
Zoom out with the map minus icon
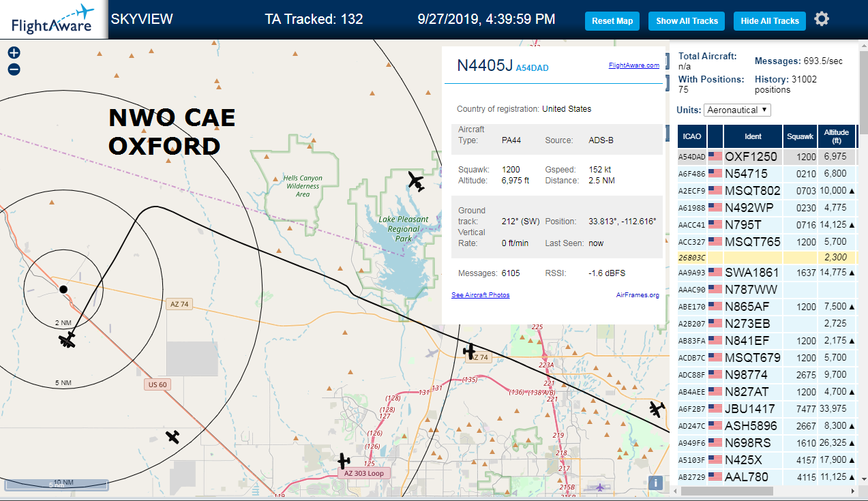14,69
